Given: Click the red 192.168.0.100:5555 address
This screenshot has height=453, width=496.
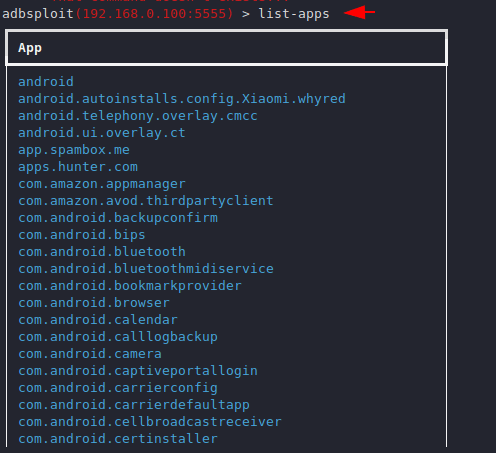Looking at the screenshot, I should click(155, 14).
